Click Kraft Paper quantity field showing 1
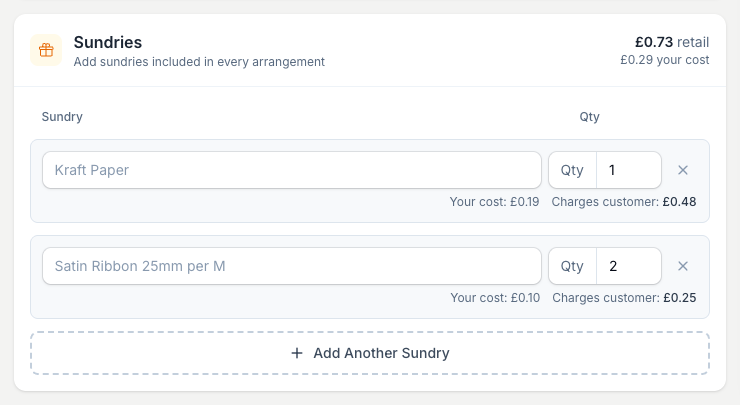Viewport: 740px width, 405px height. [x=629, y=170]
